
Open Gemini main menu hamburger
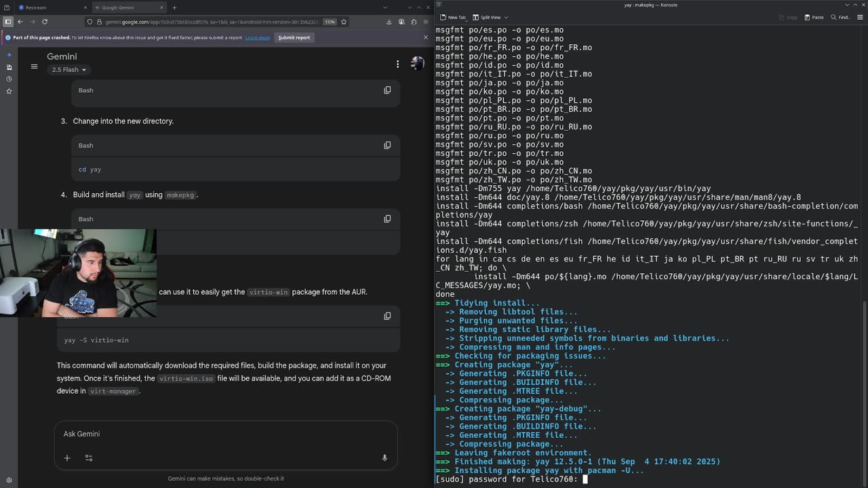pyautogui.click(x=34, y=66)
